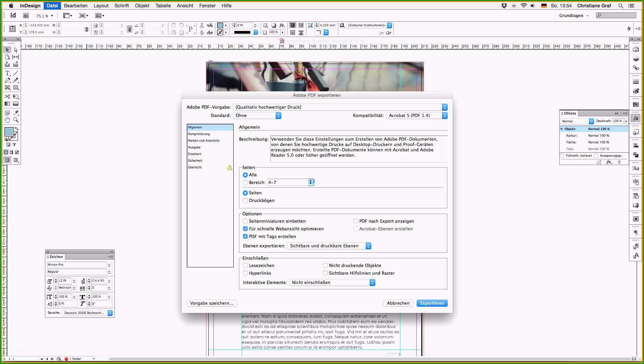The width and height of the screenshot is (644, 364).
Task: Select the Auswahlwerkzeug (Selection tool)
Action: pos(7,50)
